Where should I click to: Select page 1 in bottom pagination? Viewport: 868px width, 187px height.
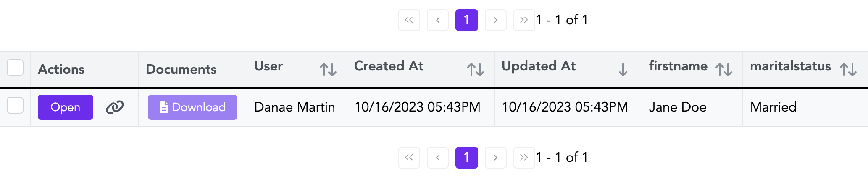tap(466, 158)
